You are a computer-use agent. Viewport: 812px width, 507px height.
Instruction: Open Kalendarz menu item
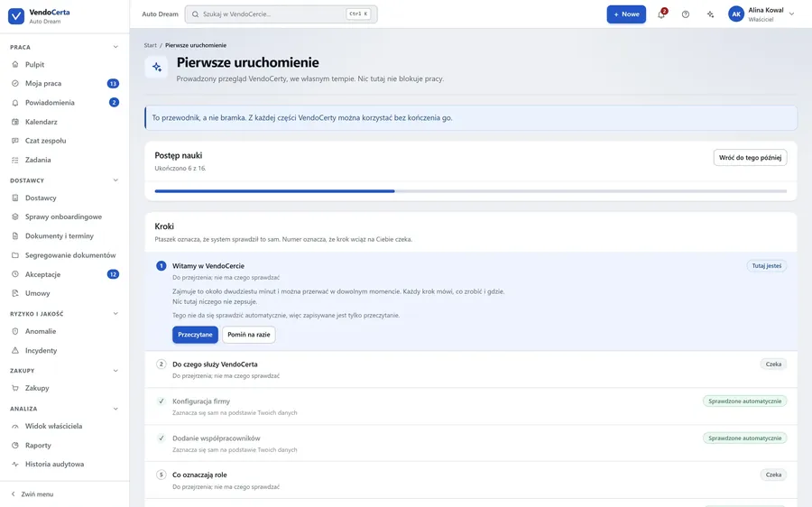tap(64, 122)
